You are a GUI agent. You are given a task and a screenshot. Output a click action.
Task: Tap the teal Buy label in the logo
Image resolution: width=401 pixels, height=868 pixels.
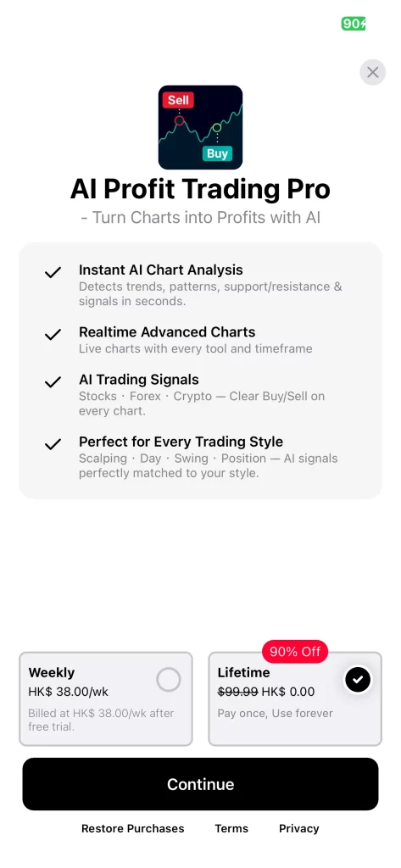[x=217, y=153]
